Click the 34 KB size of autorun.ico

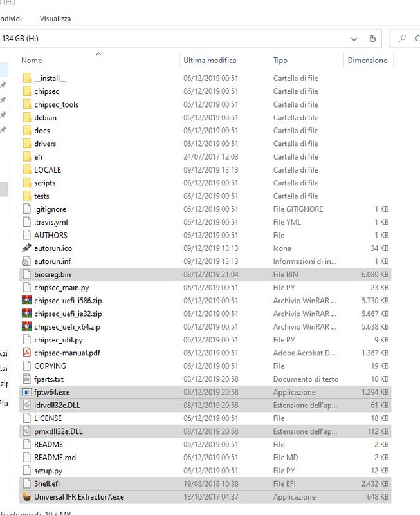click(x=379, y=248)
